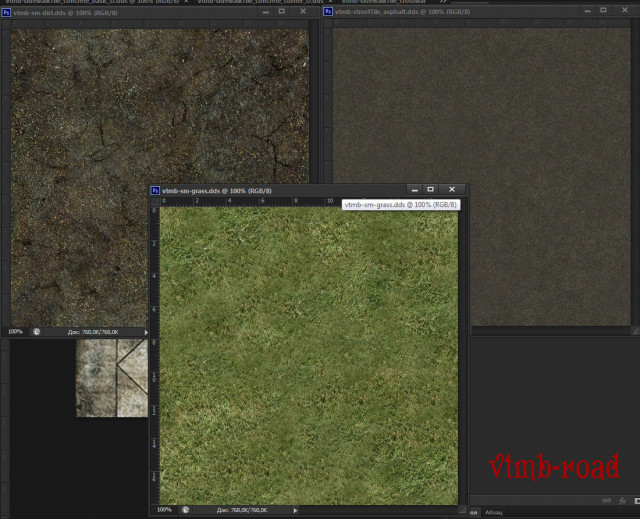This screenshot has width=640, height=519.
Task: Open status bar arrow menu in grass window
Action: pos(296,510)
